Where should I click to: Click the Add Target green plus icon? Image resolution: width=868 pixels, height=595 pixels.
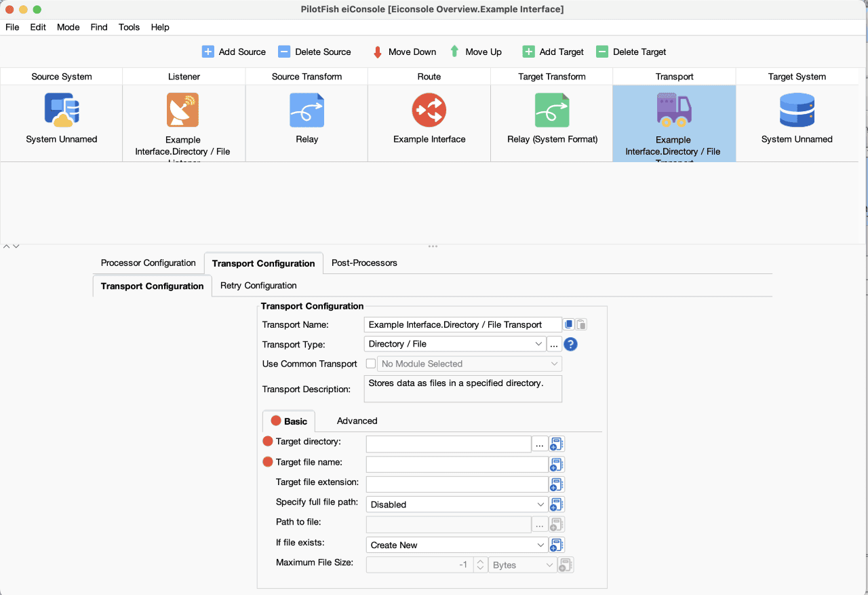click(528, 52)
